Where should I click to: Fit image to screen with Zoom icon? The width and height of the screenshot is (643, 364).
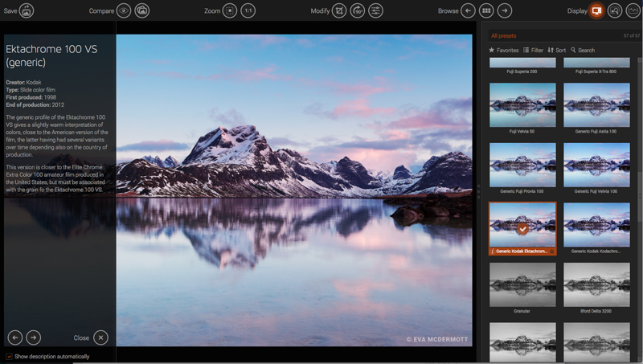pyautogui.click(x=230, y=10)
